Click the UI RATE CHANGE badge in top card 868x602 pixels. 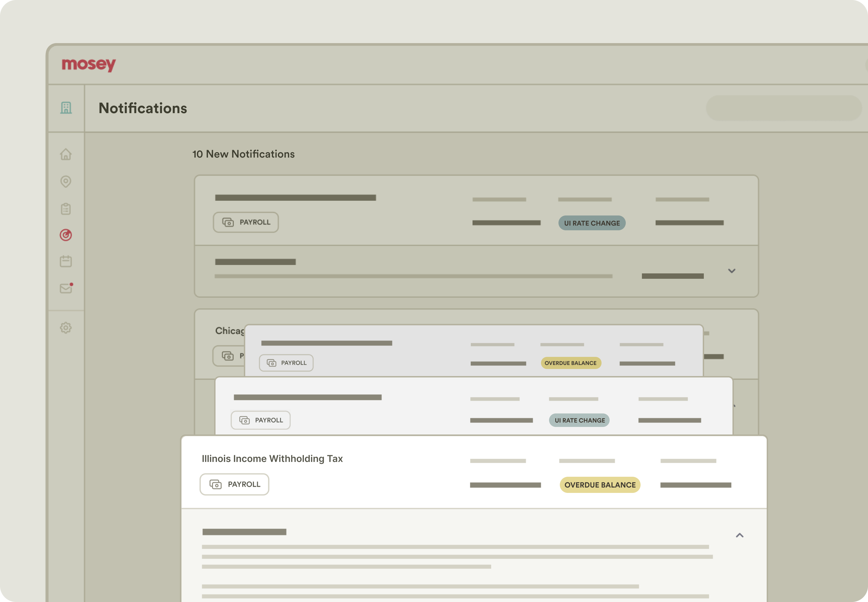[x=592, y=223]
